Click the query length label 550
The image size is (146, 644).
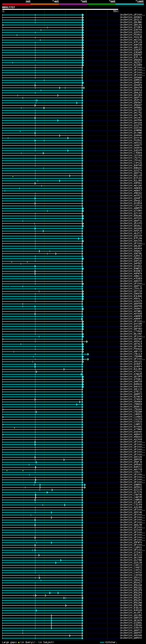pos(115,11)
